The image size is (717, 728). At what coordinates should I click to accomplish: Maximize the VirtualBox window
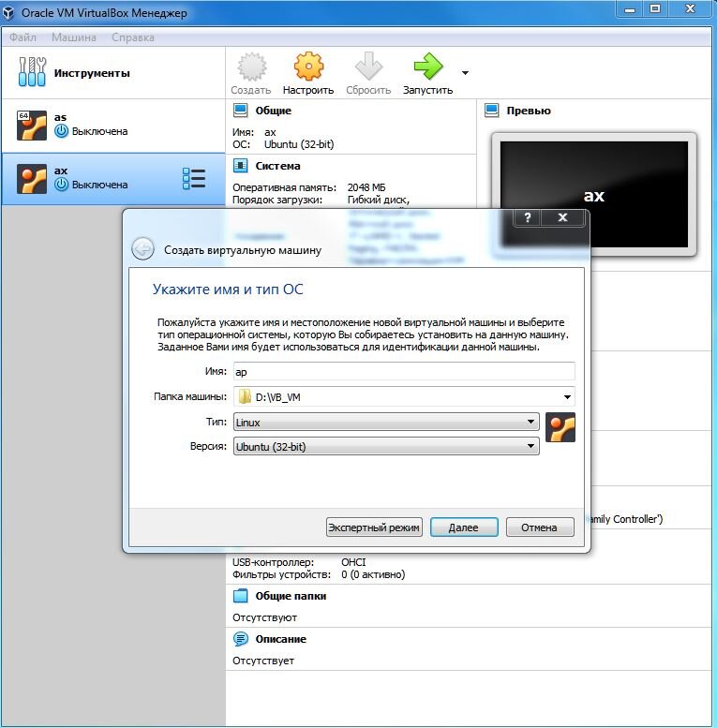[x=655, y=8]
